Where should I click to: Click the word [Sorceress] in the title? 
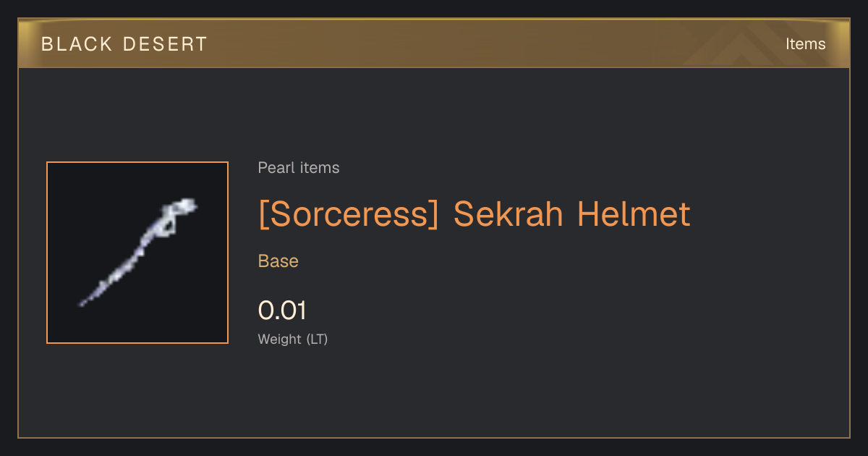tap(349, 214)
